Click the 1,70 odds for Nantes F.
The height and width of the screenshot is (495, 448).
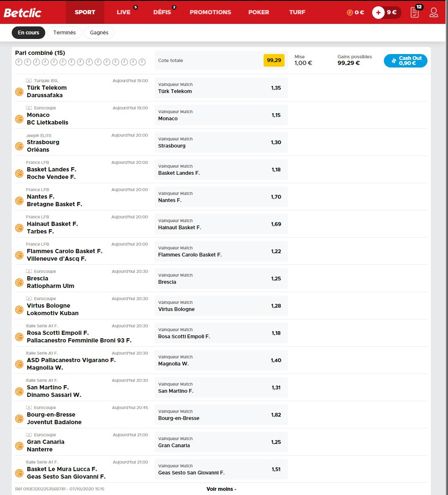pyautogui.click(x=276, y=197)
